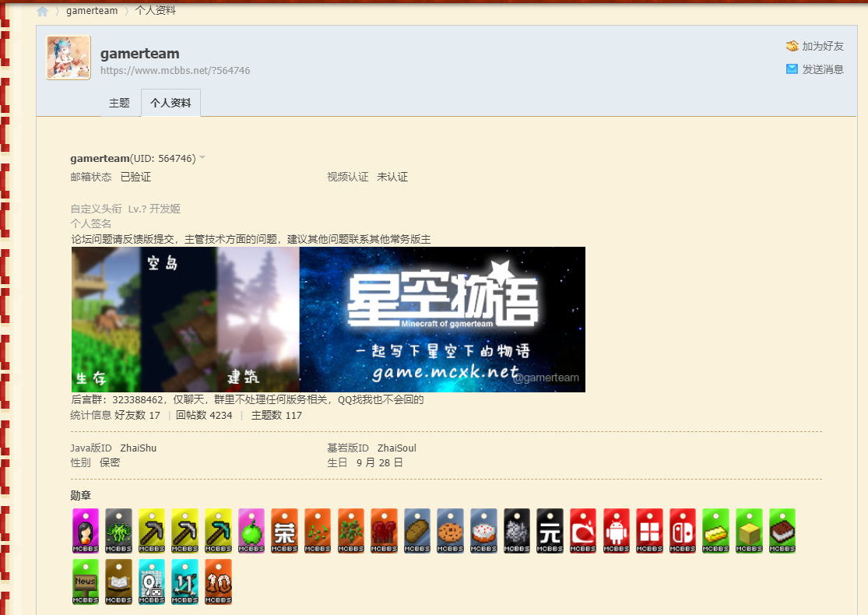This screenshot has height=615, width=868.
Task: Select the 个人资料 tab
Action: click(x=170, y=103)
